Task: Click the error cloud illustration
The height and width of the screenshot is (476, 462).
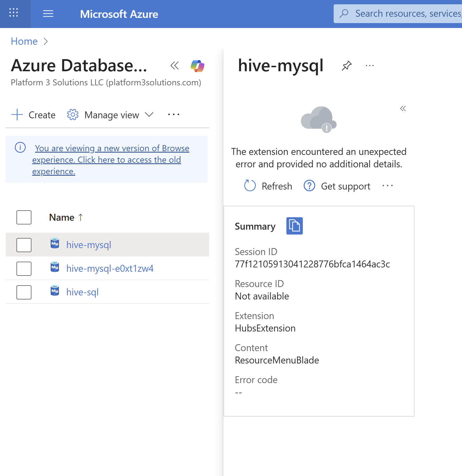Action: coord(319,119)
